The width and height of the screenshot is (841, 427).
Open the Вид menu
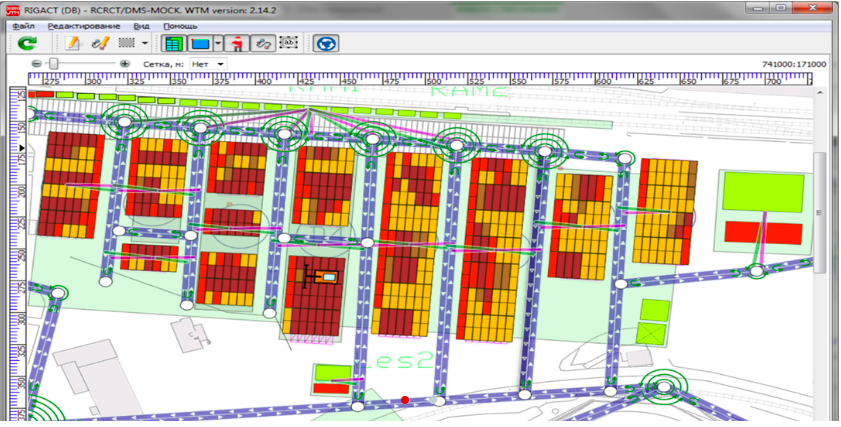(x=142, y=25)
